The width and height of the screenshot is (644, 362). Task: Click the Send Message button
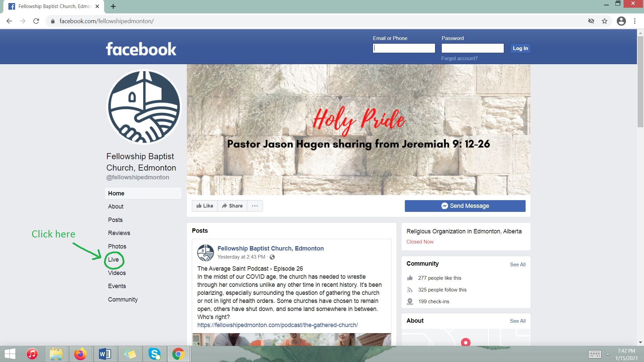(x=465, y=206)
